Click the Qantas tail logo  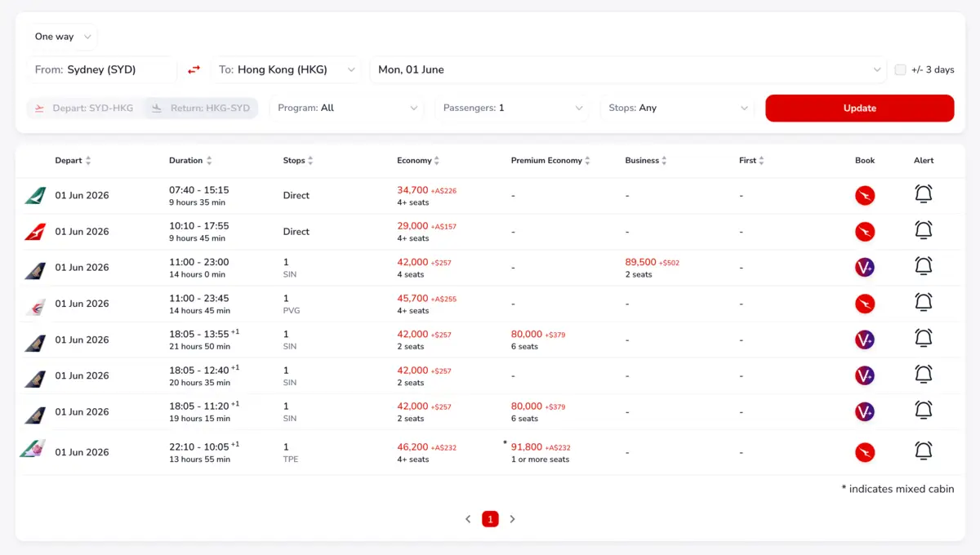point(33,231)
